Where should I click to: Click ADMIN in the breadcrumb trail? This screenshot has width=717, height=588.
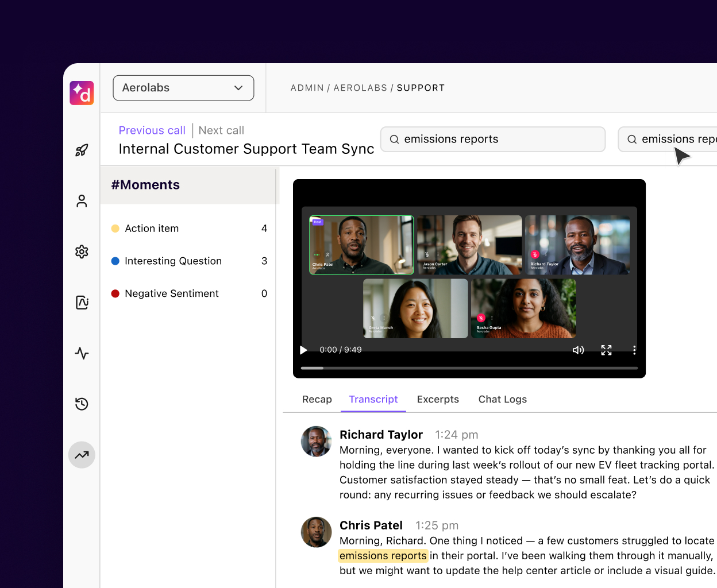(307, 88)
